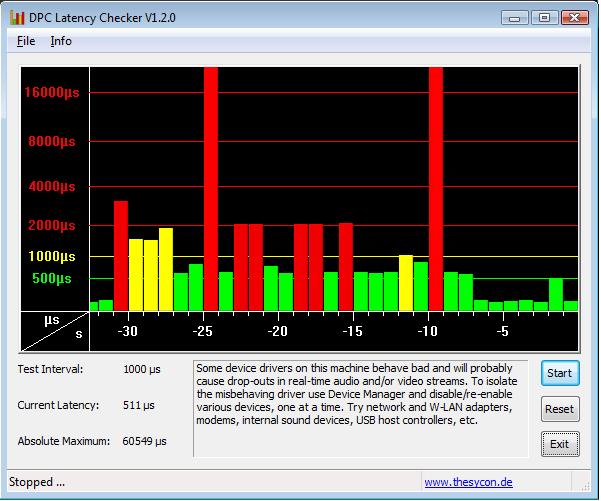
Task: Click the window resize grip in status bar
Action: point(585,486)
